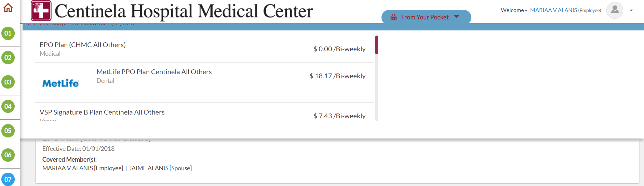Image resolution: width=644 pixels, height=186 pixels.
Task: Go to step 06 circle
Action: point(8,155)
